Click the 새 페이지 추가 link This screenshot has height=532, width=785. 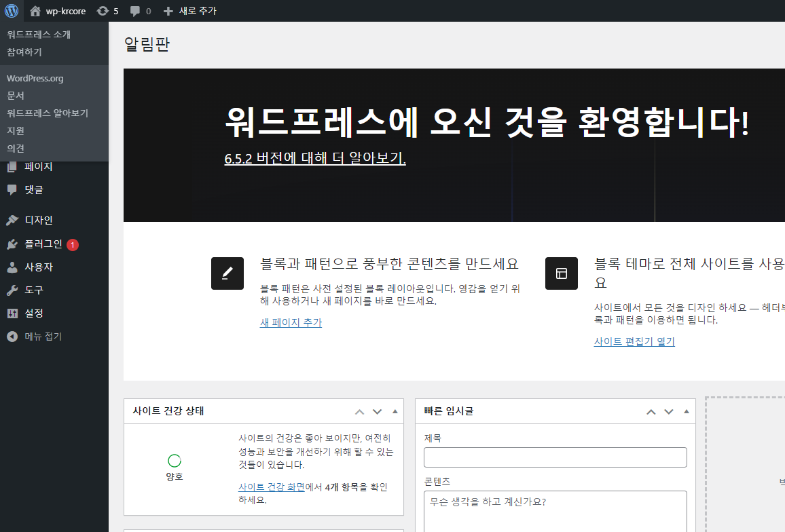pos(291,323)
